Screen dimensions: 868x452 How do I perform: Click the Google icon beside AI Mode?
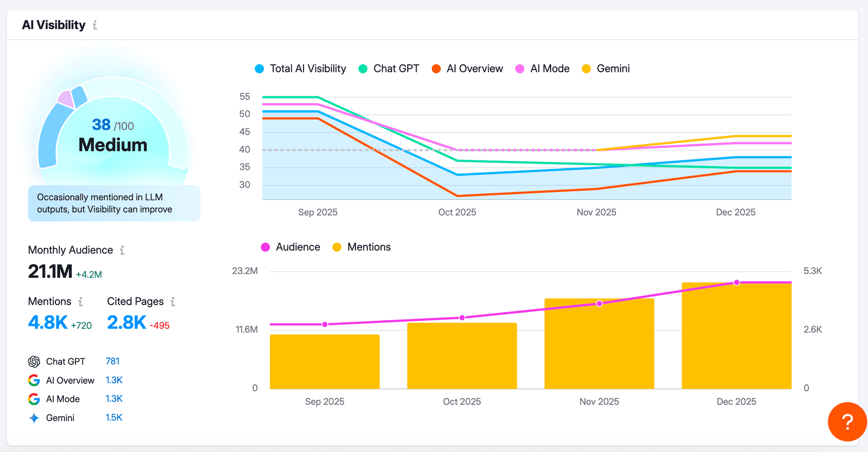(34, 399)
